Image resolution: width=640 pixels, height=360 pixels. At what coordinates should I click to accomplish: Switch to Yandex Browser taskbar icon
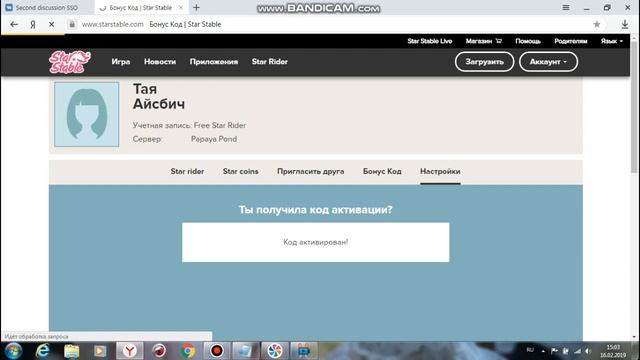point(130,351)
